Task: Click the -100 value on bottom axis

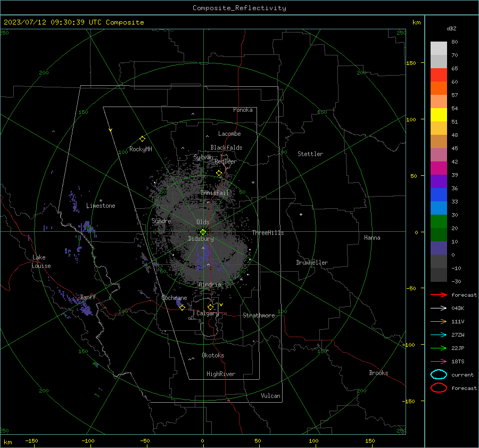Action: (x=88, y=441)
